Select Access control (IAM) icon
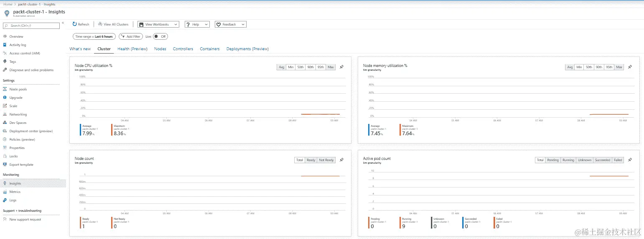Viewport: 644px width, 239px height. (5, 53)
